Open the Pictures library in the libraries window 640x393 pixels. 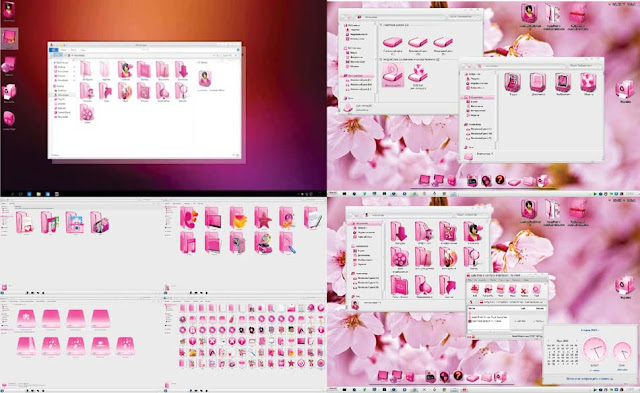(x=563, y=82)
